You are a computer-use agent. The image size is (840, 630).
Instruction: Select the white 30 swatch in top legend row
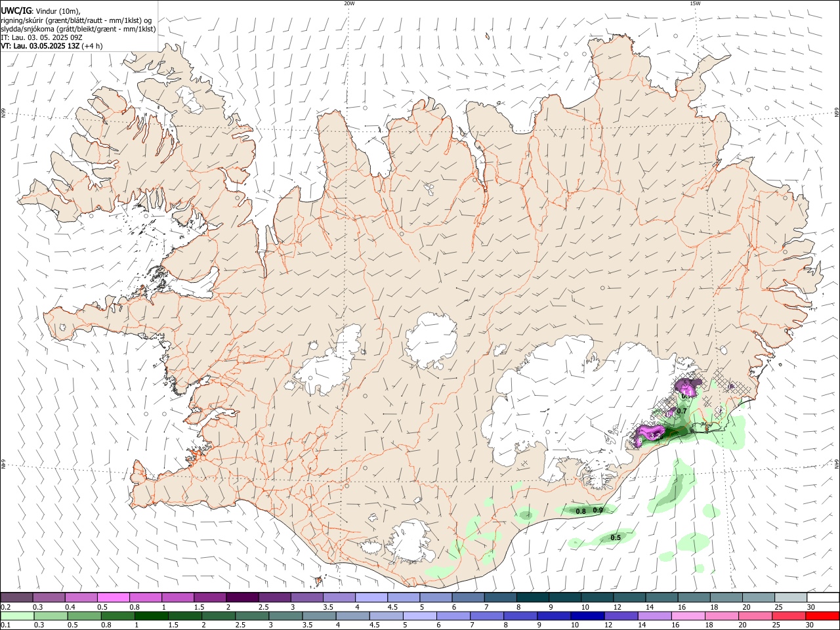(823, 597)
